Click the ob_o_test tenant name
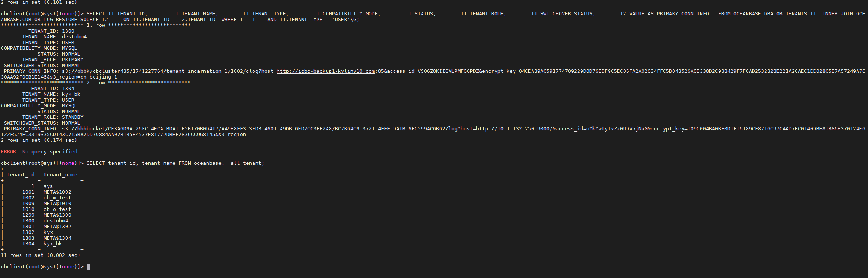Viewport: 868px width, 278px height. [x=57, y=209]
